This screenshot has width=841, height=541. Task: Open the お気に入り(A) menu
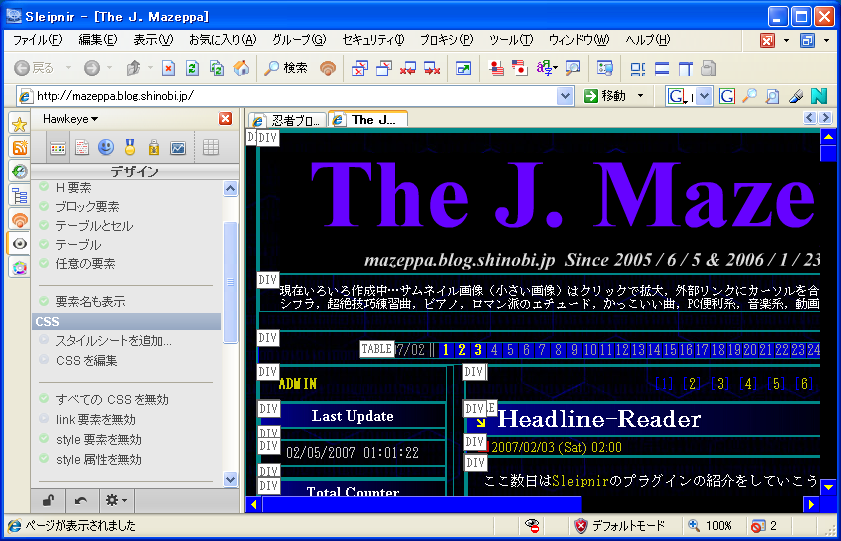coord(223,40)
